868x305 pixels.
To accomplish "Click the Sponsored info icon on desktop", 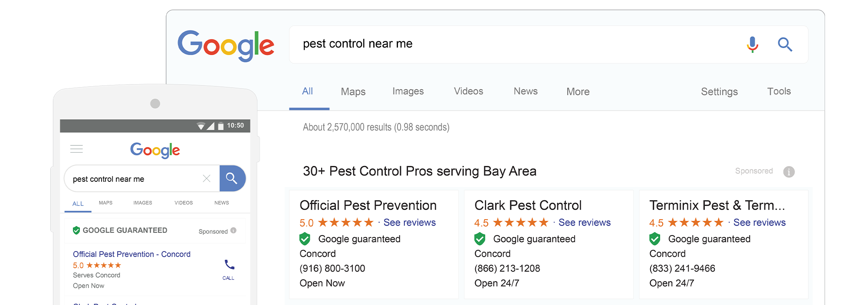I will pyautogui.click(x=789, y=172).
